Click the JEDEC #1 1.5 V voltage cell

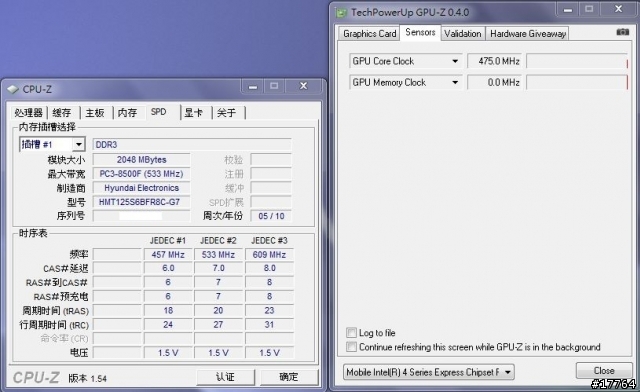click(x=168, y=353)
